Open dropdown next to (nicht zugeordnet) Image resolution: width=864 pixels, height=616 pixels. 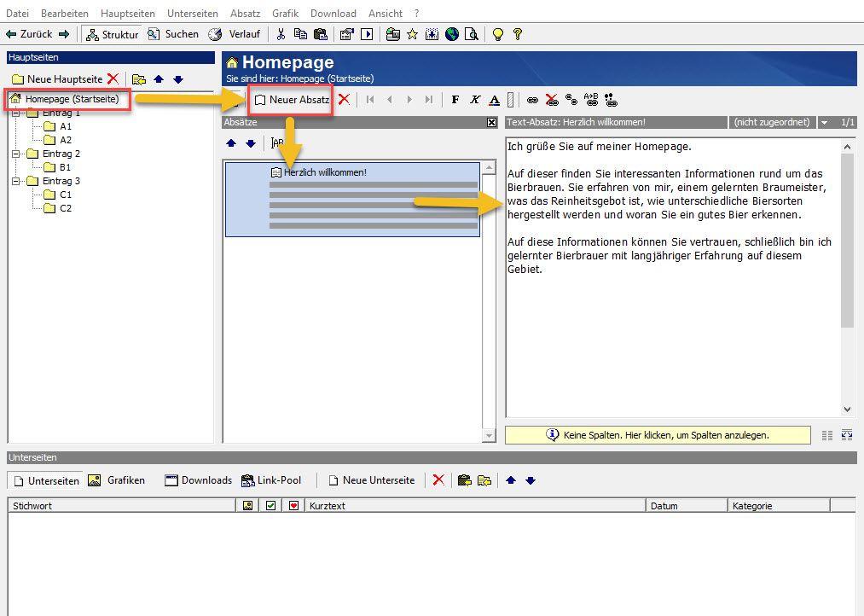(x=824, y=123)
